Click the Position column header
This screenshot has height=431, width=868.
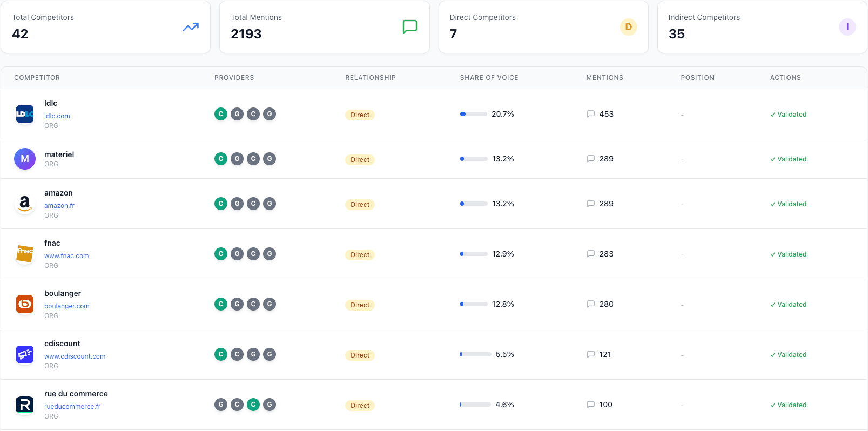click(x=697, y=78)
